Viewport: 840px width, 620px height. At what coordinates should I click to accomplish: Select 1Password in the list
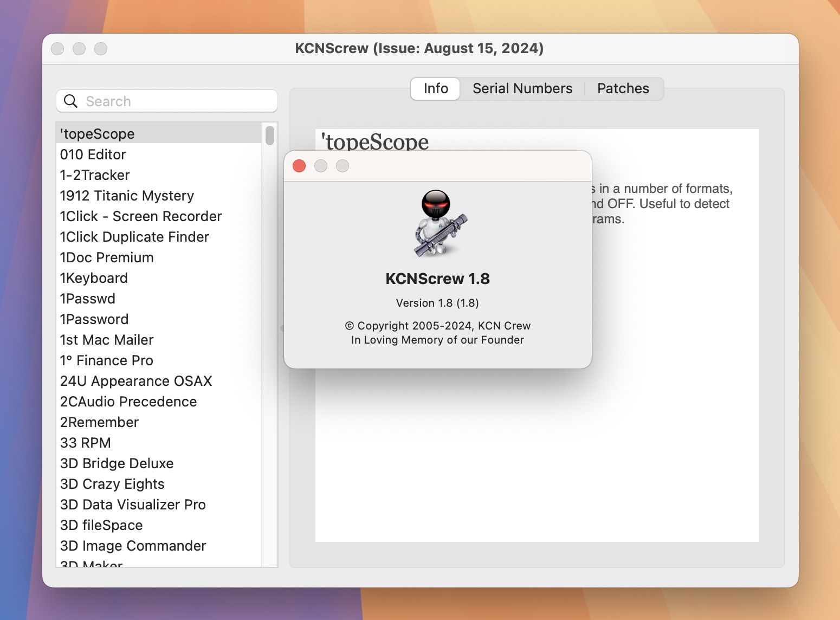point(159,319)
